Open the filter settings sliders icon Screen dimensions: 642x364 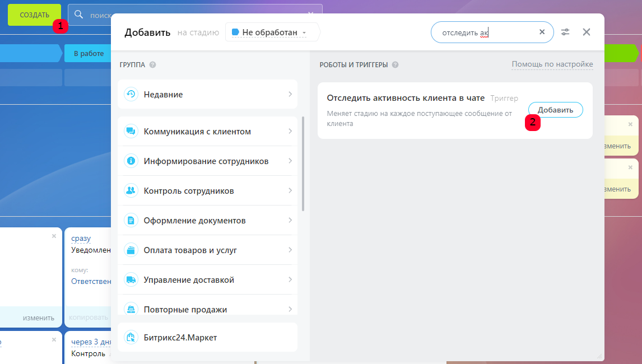coord(565,32)
